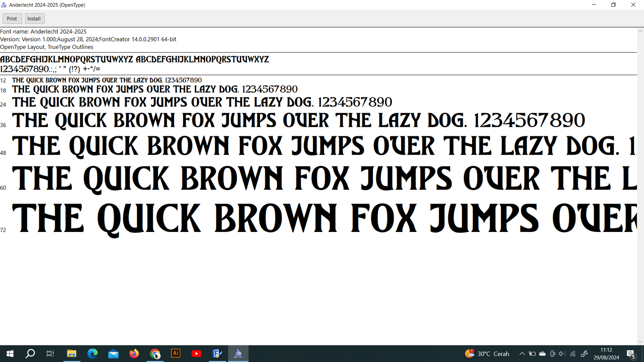Open the Mail app from the taskbar

(x=113, y=354)
